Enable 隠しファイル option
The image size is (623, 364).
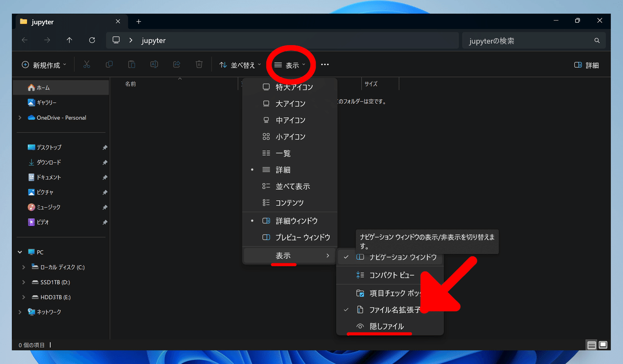pyautogui.click(x=390, y=327)
